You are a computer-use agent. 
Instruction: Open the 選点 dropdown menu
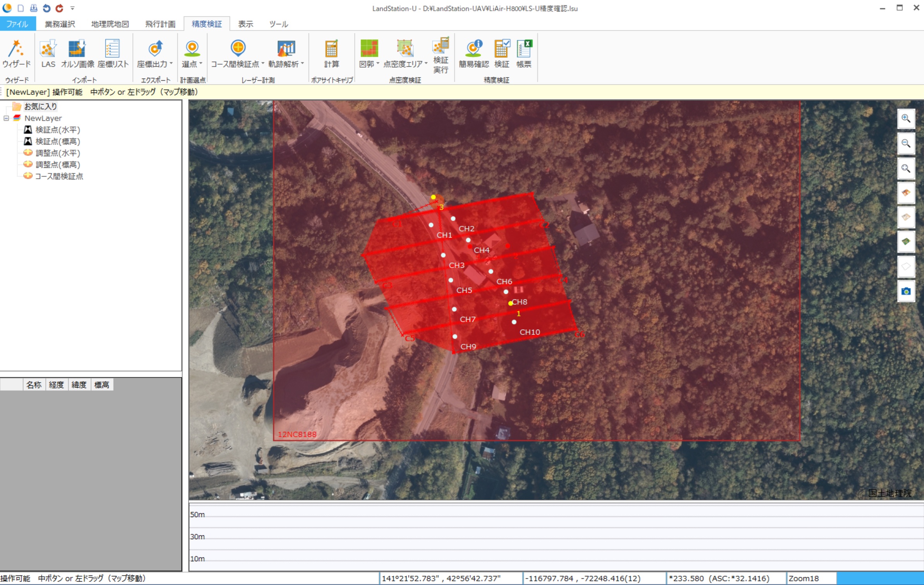(201, 64)
